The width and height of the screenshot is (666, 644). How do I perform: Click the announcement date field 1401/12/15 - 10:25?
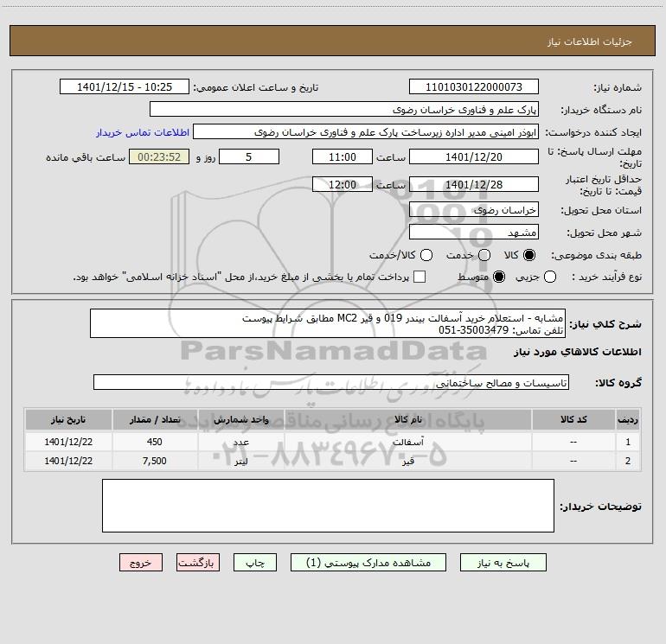point(125,86)
